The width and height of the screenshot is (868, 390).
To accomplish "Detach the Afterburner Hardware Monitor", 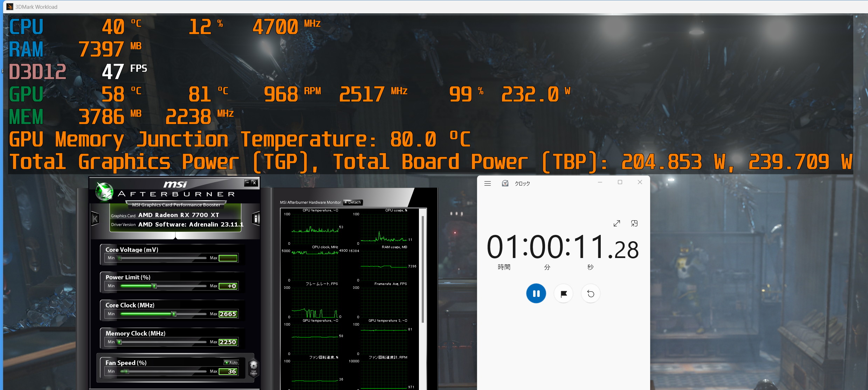I will point(353,202).
